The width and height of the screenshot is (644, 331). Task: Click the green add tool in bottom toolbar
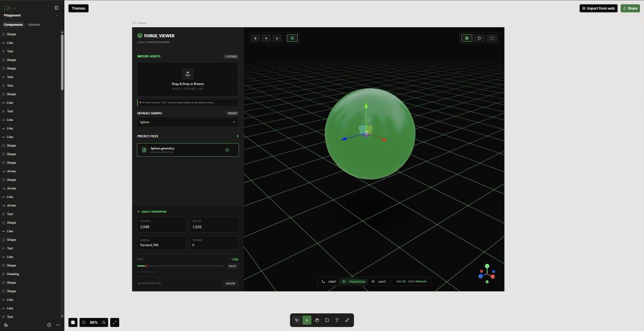[x=307, y=320]
